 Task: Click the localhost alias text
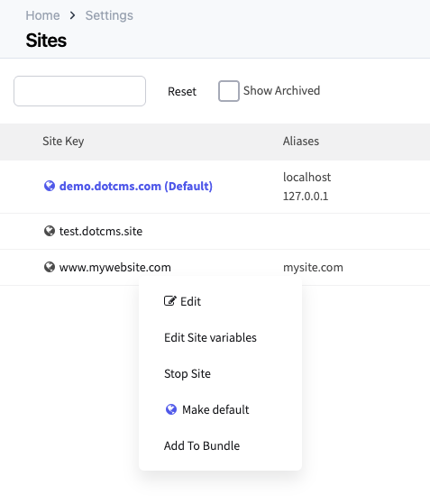point(306,177)
